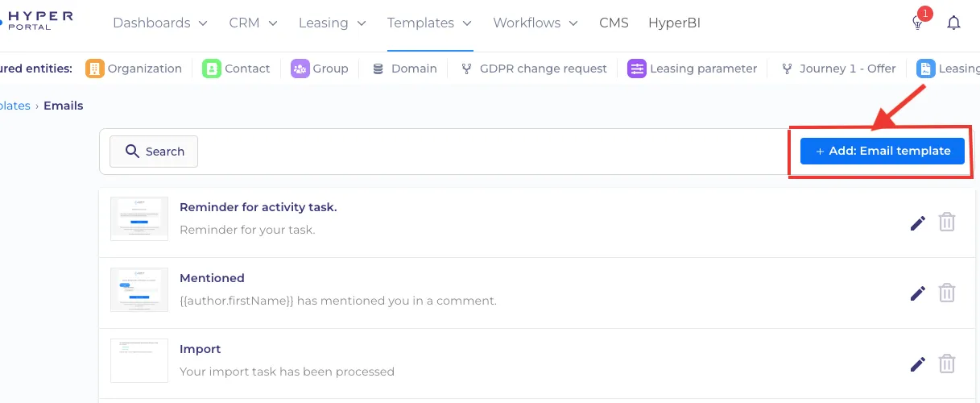Click the Emails breadcrumb
The width and height of the screenshot is (980, 403).
64,106
